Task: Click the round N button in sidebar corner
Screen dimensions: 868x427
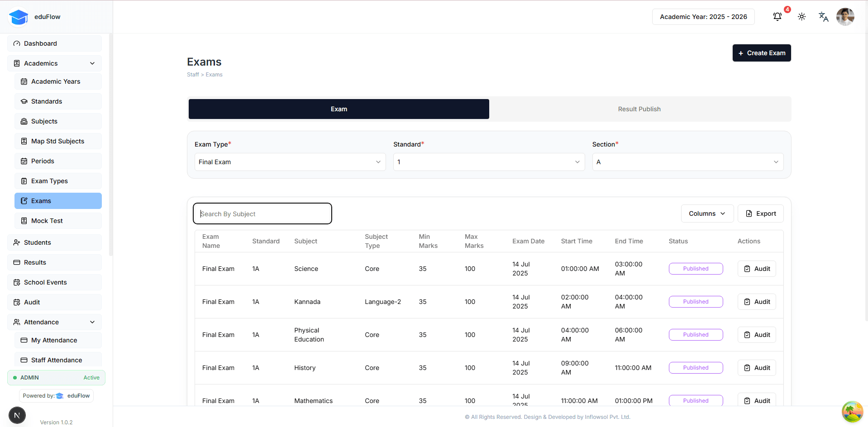Action: coord(17,415)
